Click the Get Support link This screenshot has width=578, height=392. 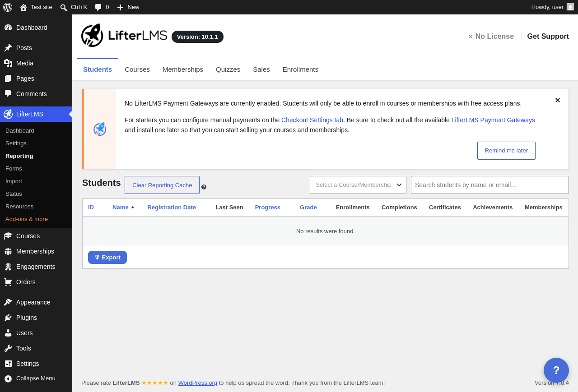548,37
